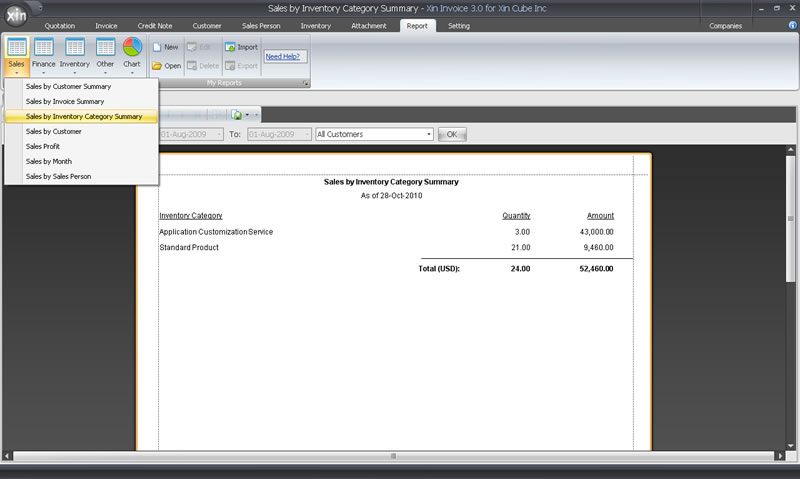Expand the My Reports group launcher
The image size is (800, 479).
coord(306,83)
